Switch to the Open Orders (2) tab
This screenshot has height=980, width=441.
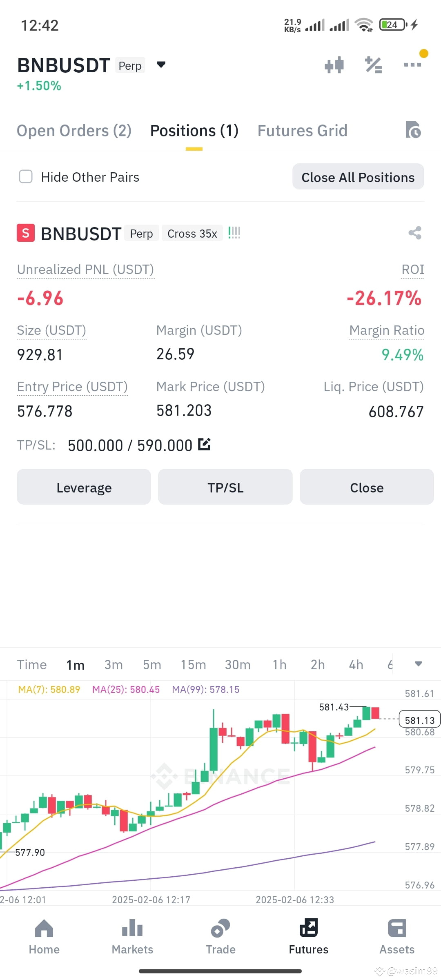pos(74,131)
